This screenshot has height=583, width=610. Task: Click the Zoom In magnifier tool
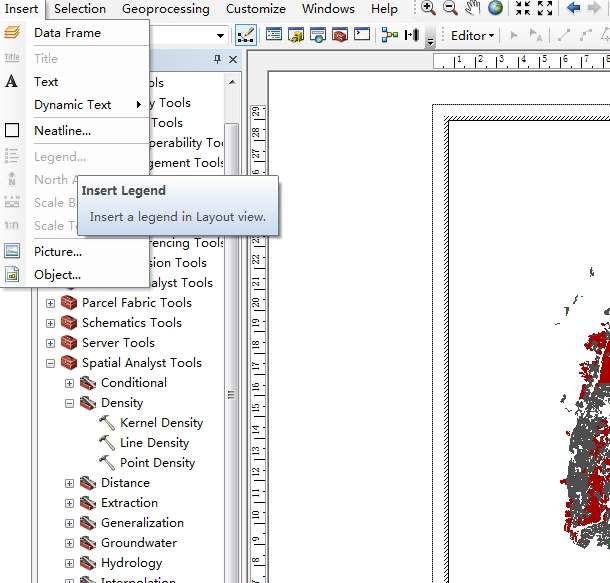428,8
